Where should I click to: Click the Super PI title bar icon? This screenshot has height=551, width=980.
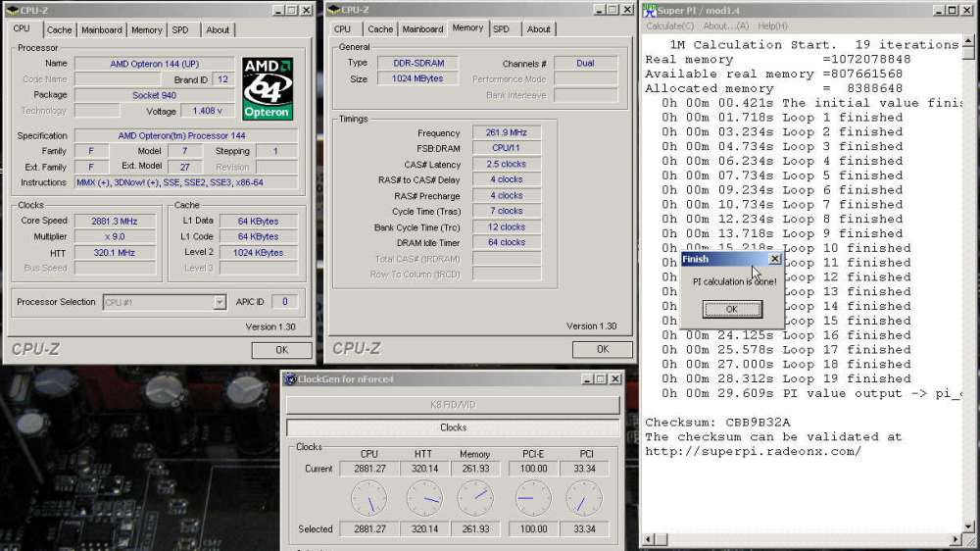[x=650, y=10]
